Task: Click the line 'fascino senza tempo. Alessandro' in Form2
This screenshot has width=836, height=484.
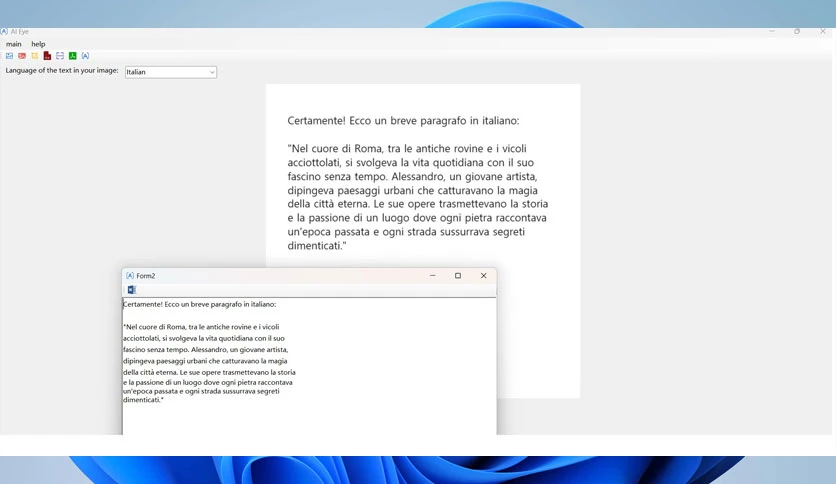Action: point(206,350)
